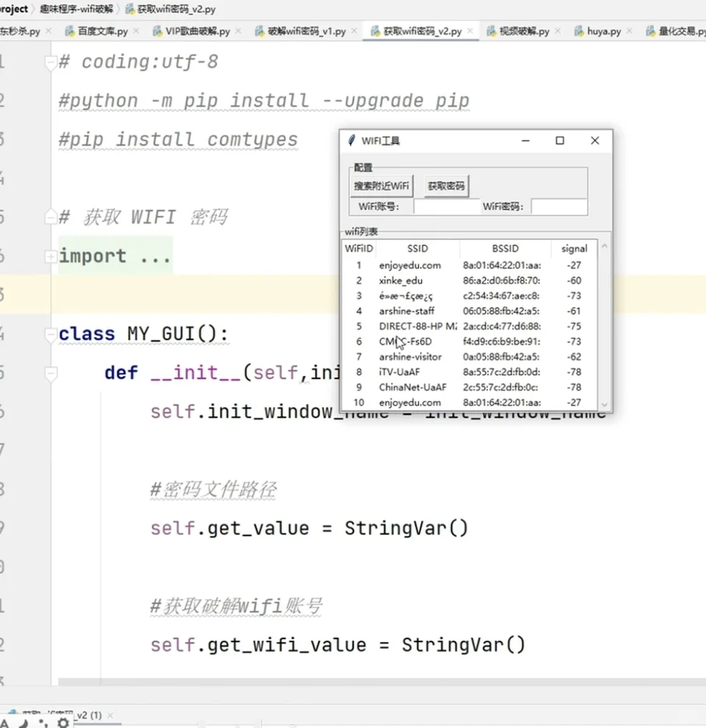Select the ChinaNet-UaAF wifi row
706x728 pixels.
click(469, 387)
